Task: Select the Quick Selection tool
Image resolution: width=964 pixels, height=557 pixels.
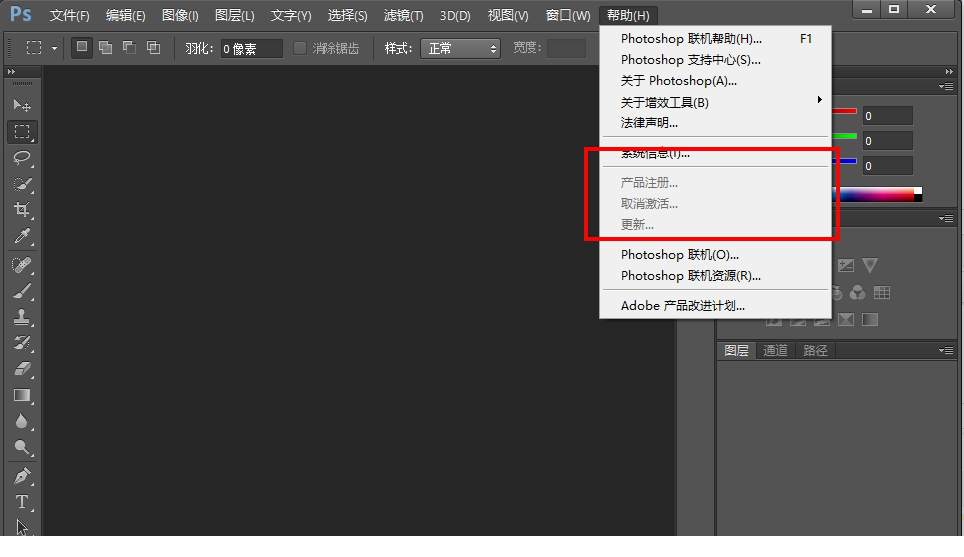Action: tap(22, 184)
